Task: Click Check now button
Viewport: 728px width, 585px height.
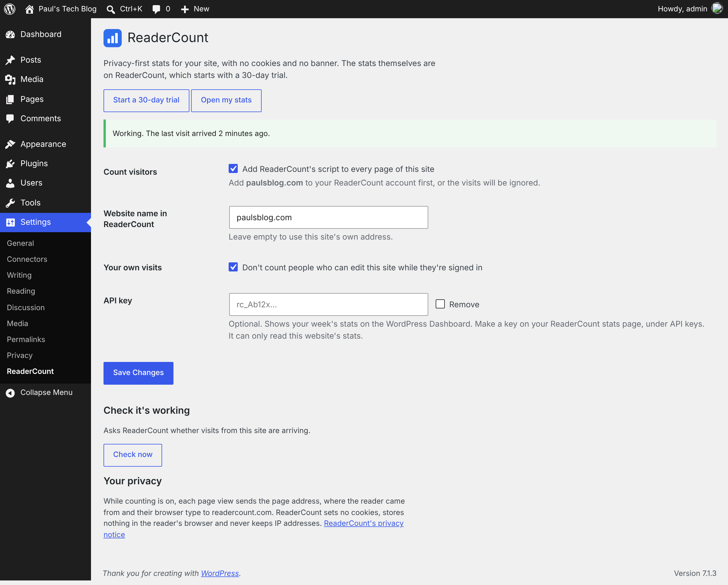Action: pos(133,455)
